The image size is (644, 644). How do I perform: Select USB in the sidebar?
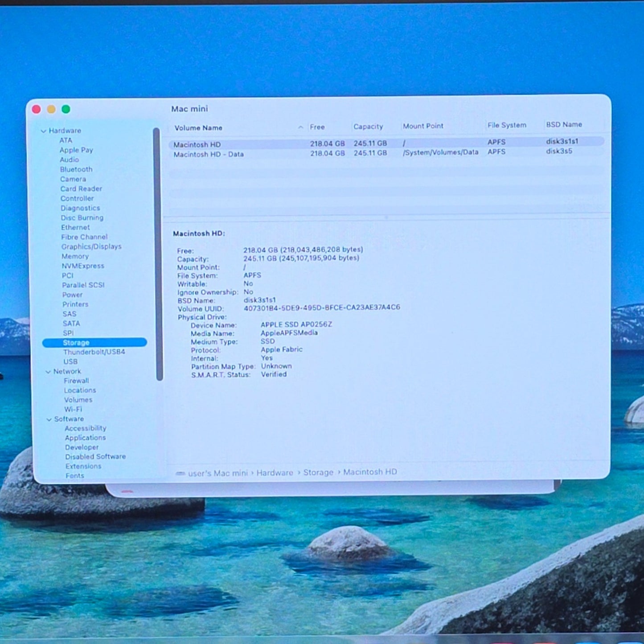click(x=70, y=362)
